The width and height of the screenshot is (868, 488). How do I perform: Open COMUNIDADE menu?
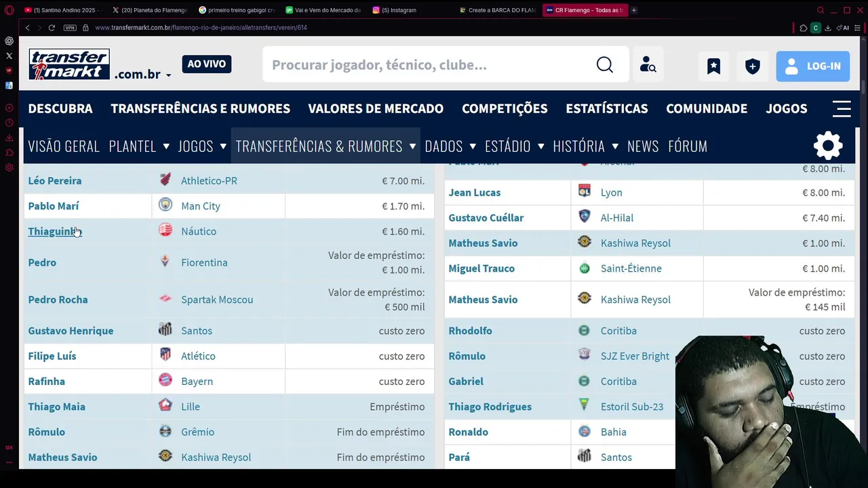707,108
